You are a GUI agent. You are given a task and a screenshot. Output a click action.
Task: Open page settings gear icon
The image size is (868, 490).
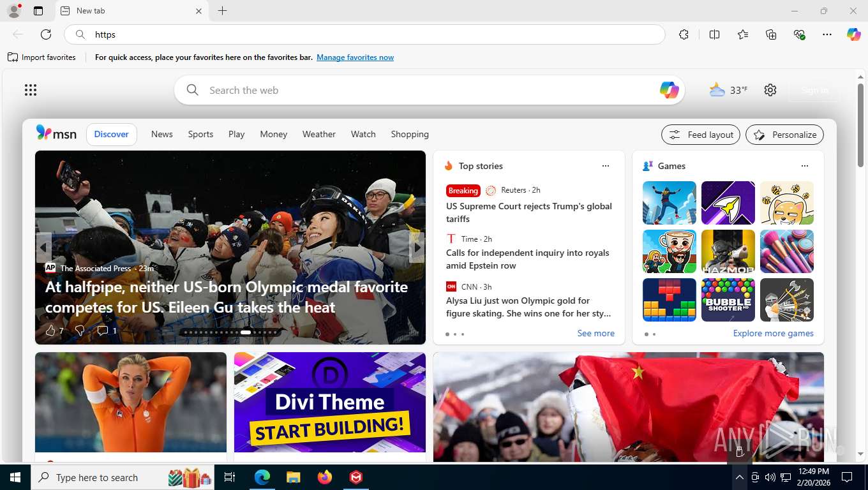pyautogui.click(x=770, y=90)
